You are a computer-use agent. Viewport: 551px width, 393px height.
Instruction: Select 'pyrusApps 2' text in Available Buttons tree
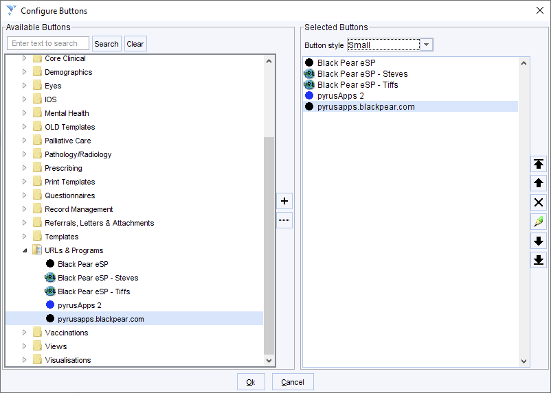pos(79,305)
